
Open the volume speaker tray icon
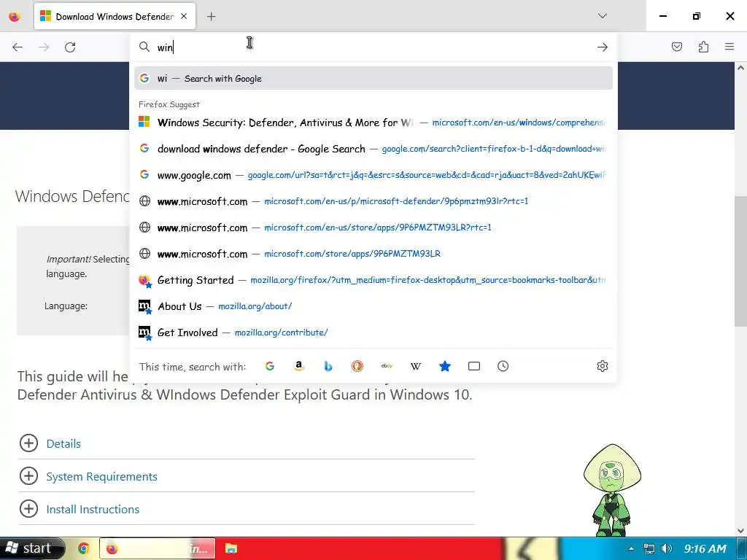click(x=667, y=548)
